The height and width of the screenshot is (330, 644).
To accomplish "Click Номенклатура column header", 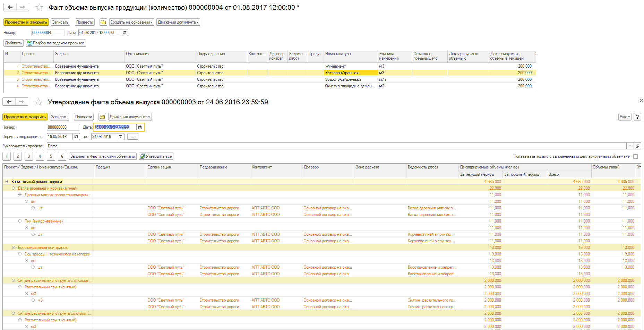I will pyautogui.click(x=351, y=56).
